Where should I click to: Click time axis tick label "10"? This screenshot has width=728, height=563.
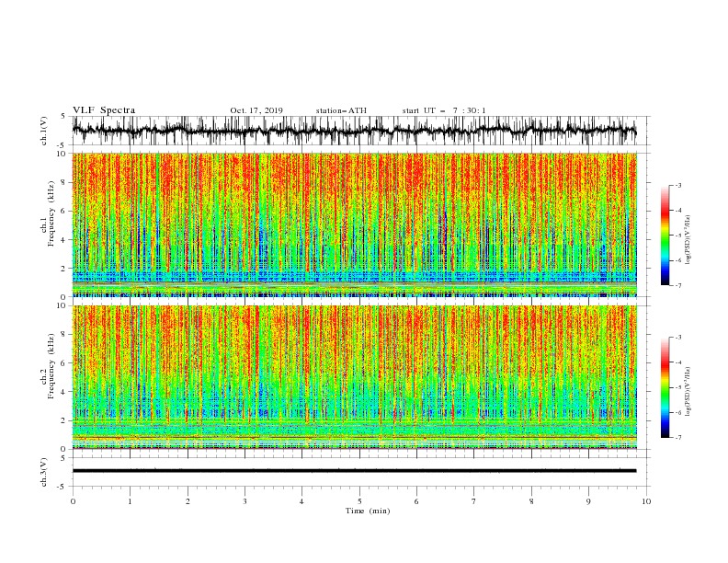pyautogui.click(x=646, y=501)
